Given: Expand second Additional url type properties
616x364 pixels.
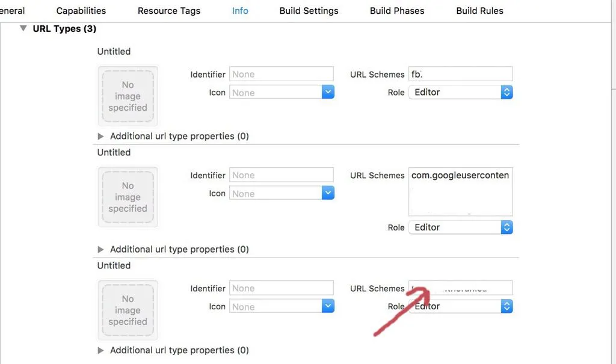Looking at the screenshot, I should click(x=100, y=249).
